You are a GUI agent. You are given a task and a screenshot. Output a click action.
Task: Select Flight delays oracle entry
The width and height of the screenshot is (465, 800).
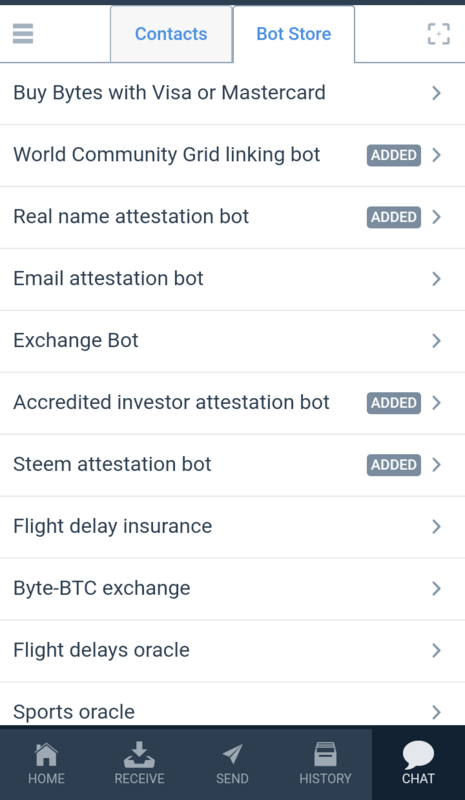point(232,650)
